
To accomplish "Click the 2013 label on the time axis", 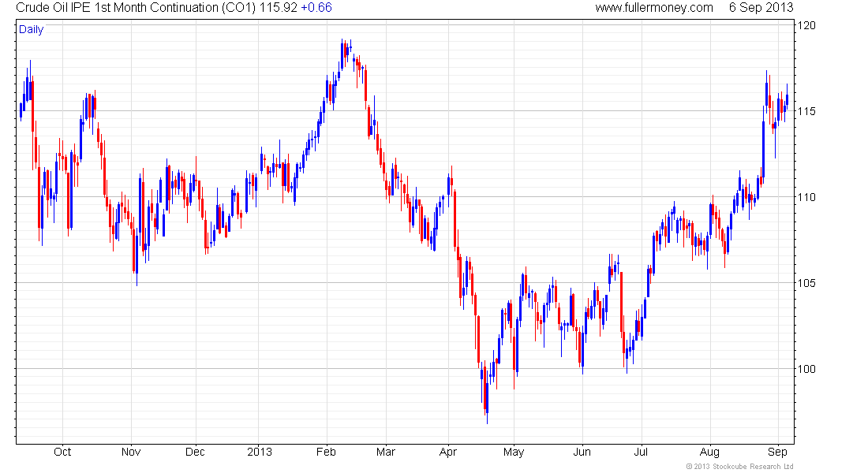I will [x=260, y=452].
